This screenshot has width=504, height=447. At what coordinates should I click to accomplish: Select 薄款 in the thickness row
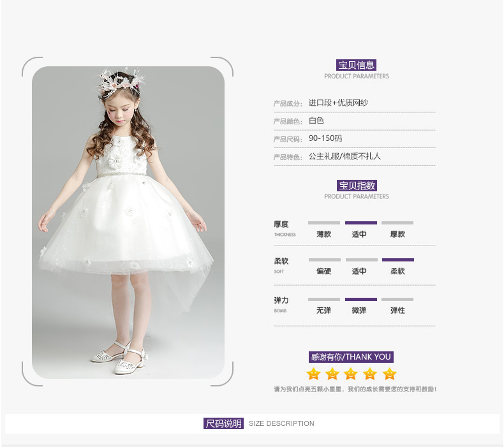(324, 234)
